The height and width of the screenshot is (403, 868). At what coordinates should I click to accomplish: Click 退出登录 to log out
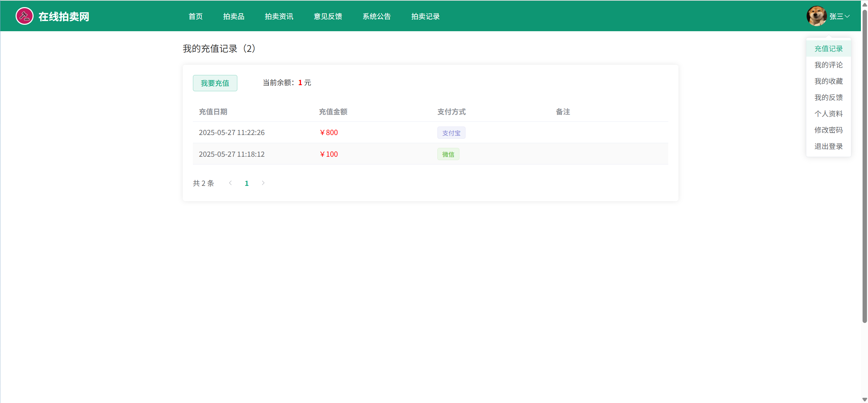click(828, 147)
